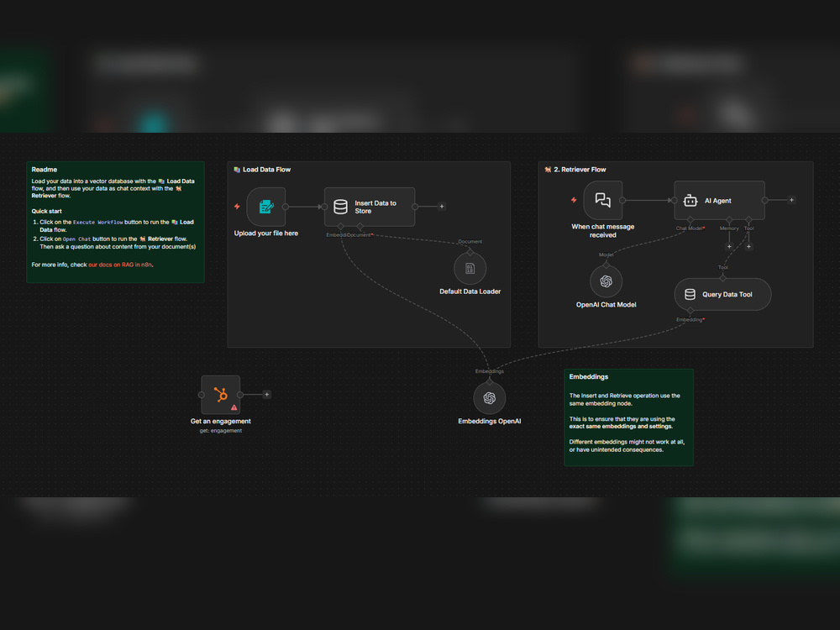Select the OpenAI Chat Model node
This screenshot has height=630, width=840.
[606, 281]
